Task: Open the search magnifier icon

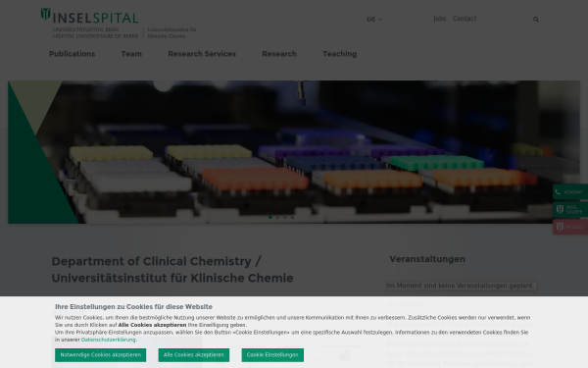Action: (x=536, y=20)
